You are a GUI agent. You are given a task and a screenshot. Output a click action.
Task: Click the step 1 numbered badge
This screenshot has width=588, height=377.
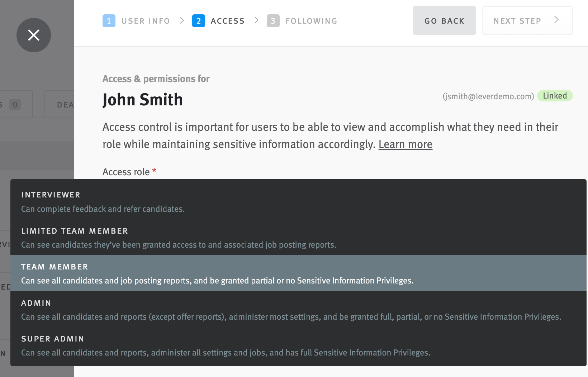(x=109, y=21)
